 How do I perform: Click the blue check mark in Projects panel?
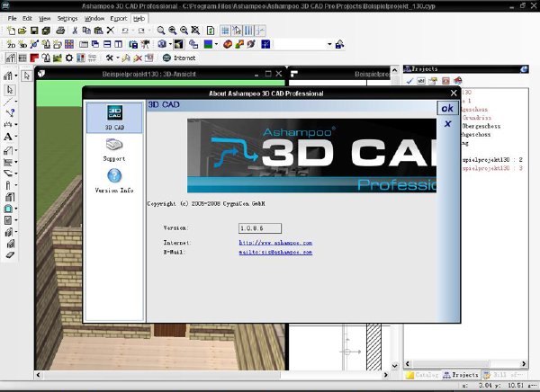click(x=409, y=81)
